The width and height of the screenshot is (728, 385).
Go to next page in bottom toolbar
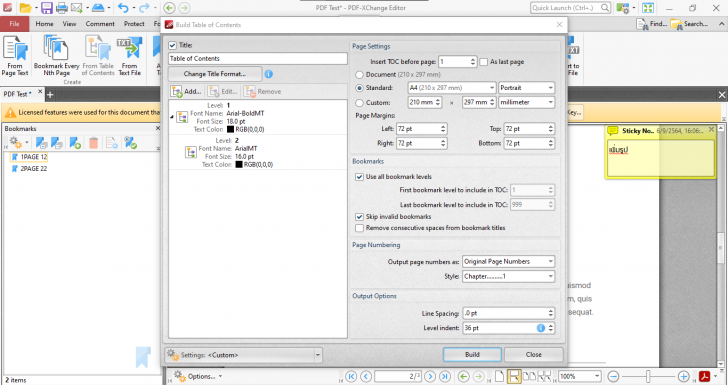pyautogui.click(x=430, y=376)
